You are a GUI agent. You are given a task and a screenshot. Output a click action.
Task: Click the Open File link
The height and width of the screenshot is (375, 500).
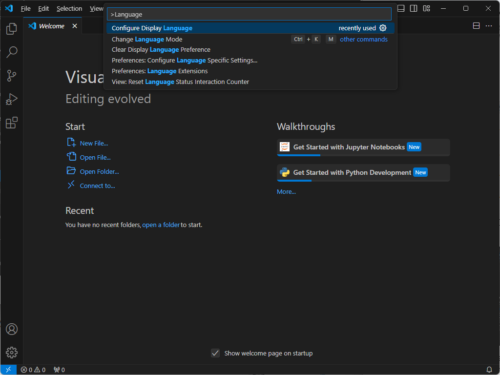95,157
